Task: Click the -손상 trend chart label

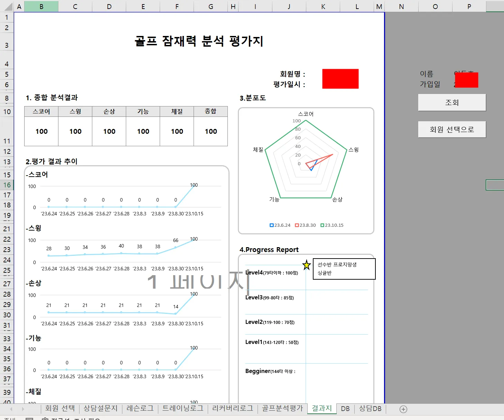Action: coord(34,283)
